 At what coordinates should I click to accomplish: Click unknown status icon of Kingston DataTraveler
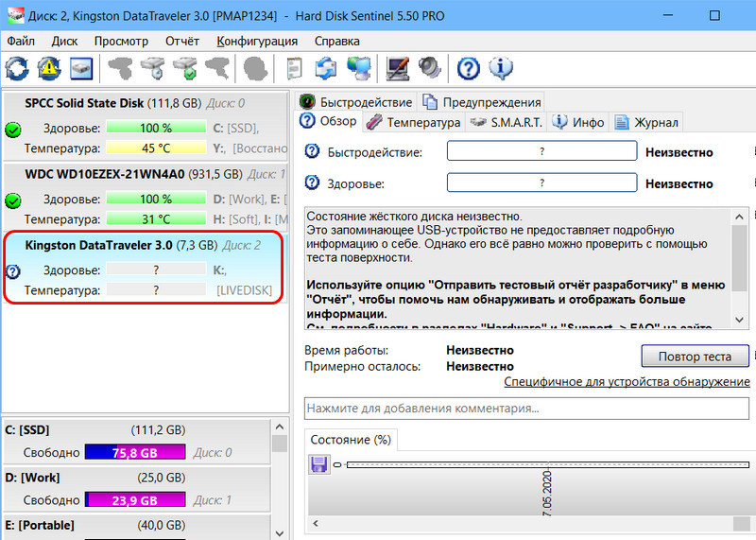(13, 271)
